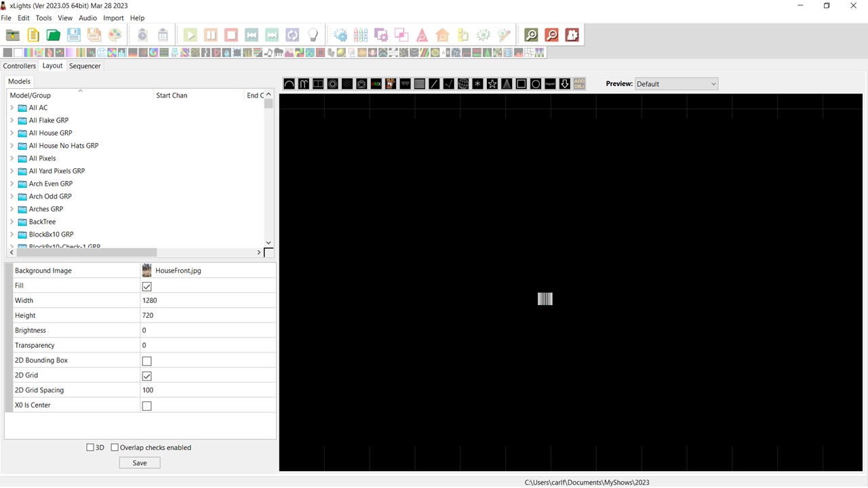The height and width of the screenshot is (488, 868).
Task: Expand the All House GRP group
Action: click(12, 133)
